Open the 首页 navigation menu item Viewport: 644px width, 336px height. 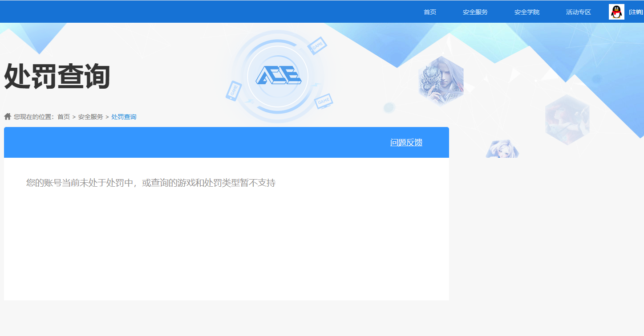(429, 12)
